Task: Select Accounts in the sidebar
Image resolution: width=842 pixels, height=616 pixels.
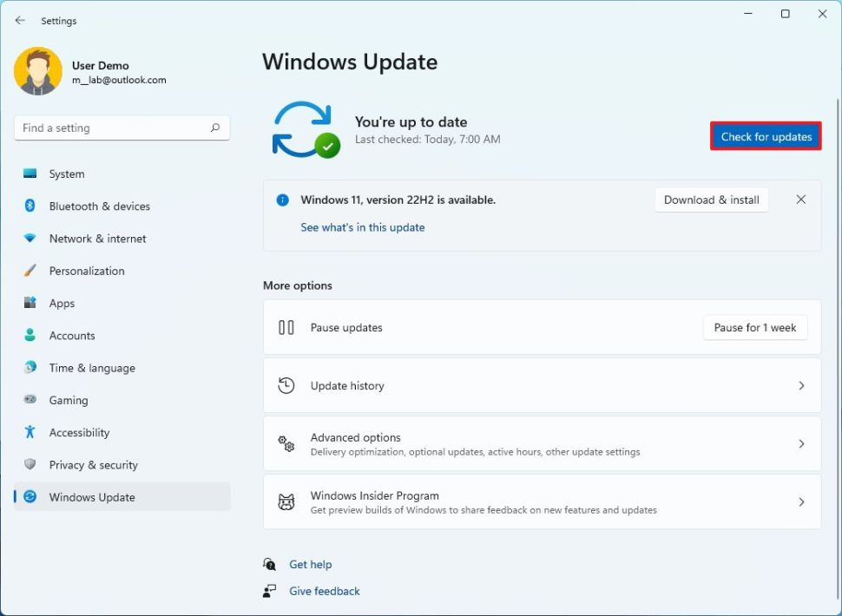Action: [x=71, y=336]
